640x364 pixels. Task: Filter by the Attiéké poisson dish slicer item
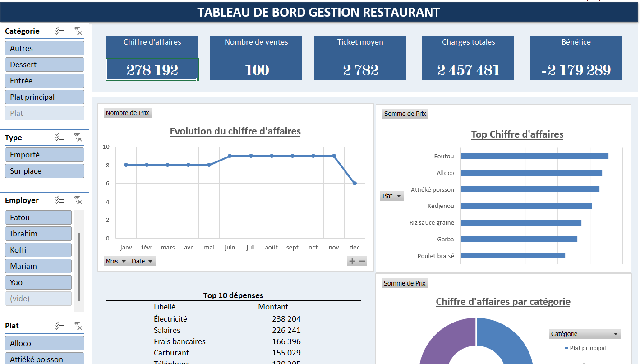click(45, 359)
